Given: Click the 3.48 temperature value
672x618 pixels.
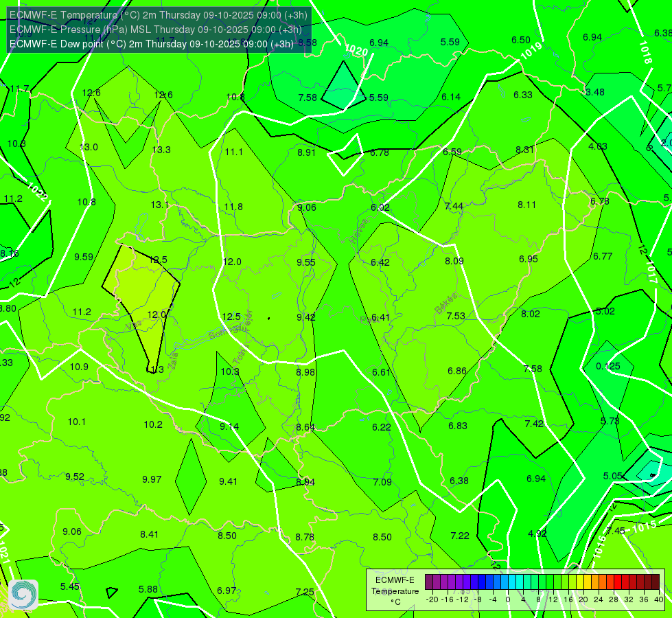Looking at the screenshot, I should coord(595,92).
